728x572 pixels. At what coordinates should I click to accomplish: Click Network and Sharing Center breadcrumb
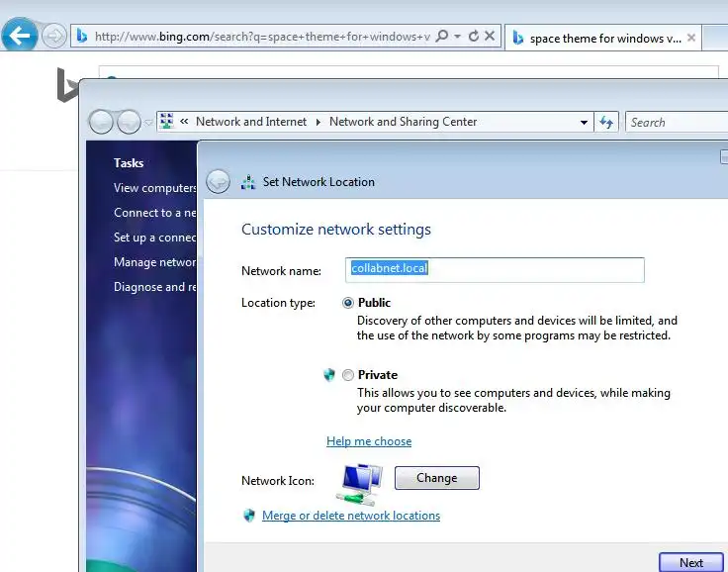403,122
